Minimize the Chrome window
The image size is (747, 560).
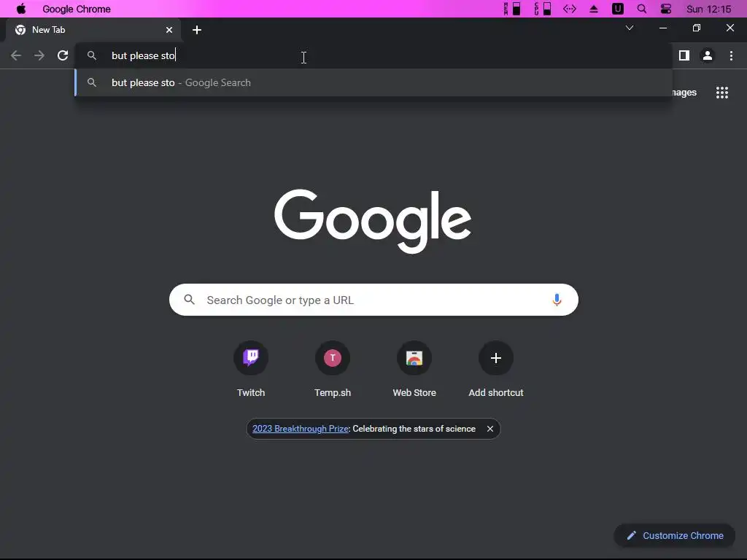(x=662, y=28)
